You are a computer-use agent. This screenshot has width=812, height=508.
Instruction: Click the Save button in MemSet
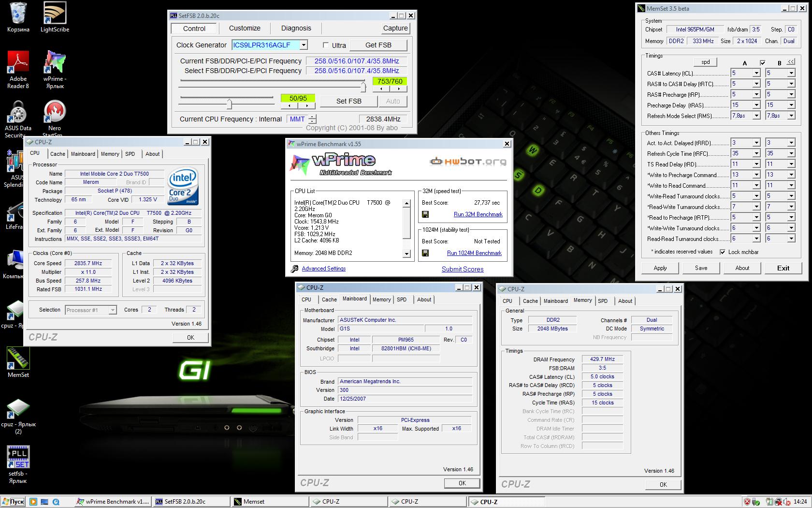click(701, 268)
